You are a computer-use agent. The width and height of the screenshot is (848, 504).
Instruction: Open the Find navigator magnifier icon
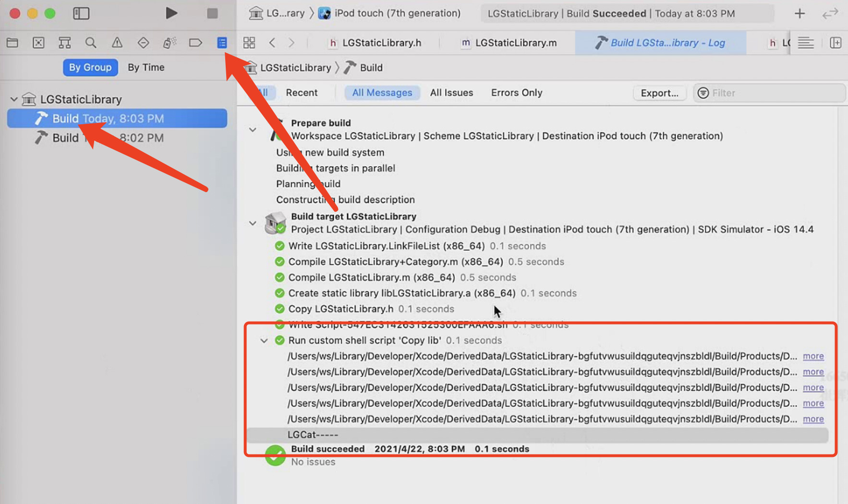(91, 43)
